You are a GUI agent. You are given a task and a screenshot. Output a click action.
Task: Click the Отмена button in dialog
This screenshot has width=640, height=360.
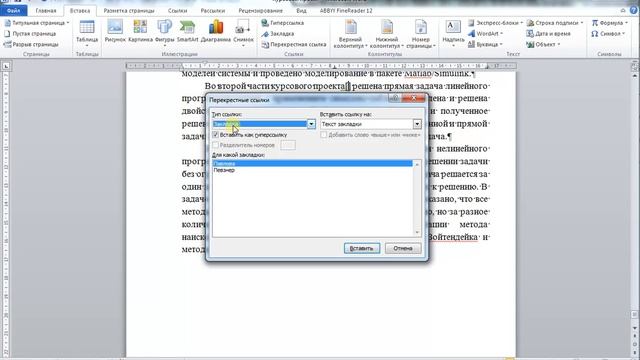(403, 248)
